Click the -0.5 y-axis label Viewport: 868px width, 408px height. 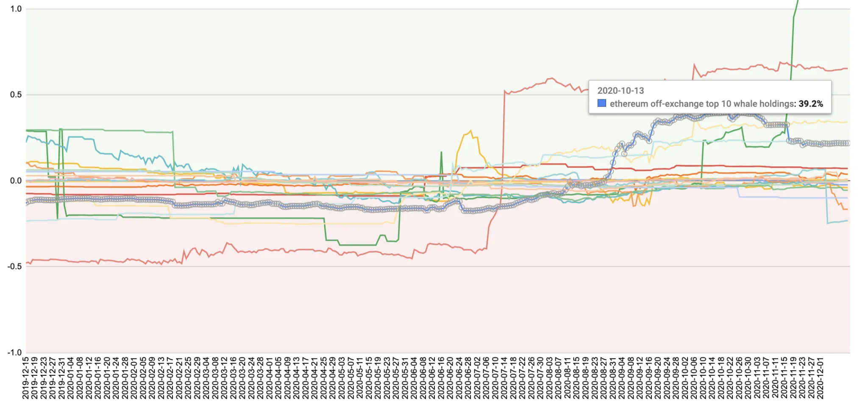pyautogui.click(x=14, y=267)
